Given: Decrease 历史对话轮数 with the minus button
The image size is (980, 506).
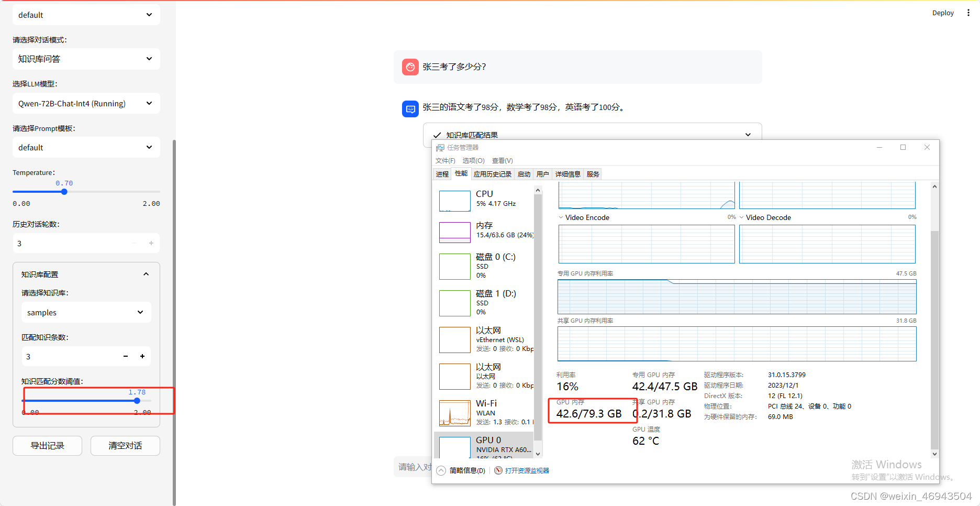Looking at the screenshot, I should click(x=135, y=243).
